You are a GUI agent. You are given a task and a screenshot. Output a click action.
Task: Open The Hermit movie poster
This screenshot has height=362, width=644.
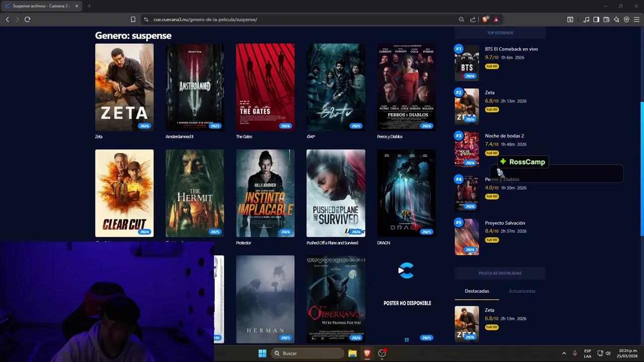click(195, 193)
